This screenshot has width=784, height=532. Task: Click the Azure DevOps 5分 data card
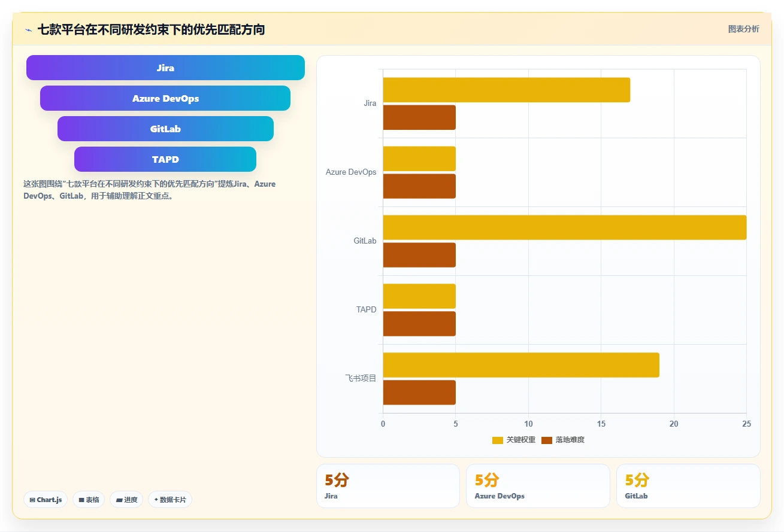(538, 486)
